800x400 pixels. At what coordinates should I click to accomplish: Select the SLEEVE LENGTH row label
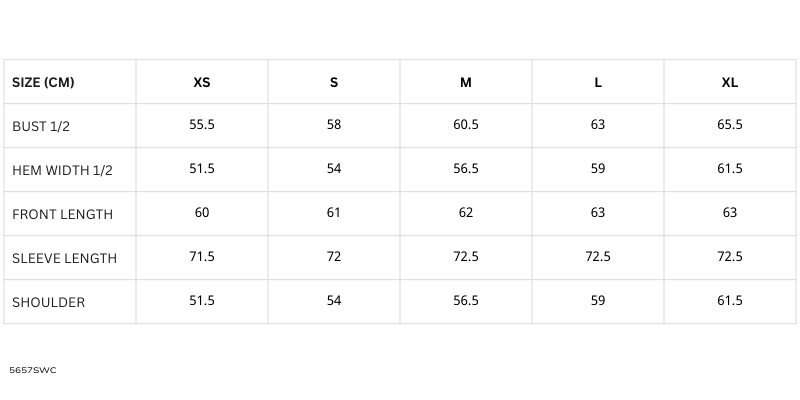tap(64, 258)
